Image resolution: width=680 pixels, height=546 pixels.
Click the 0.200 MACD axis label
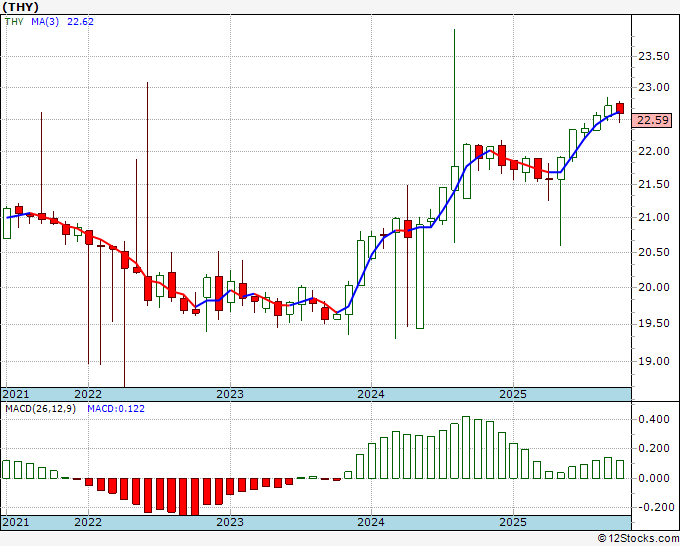point(654,449)
